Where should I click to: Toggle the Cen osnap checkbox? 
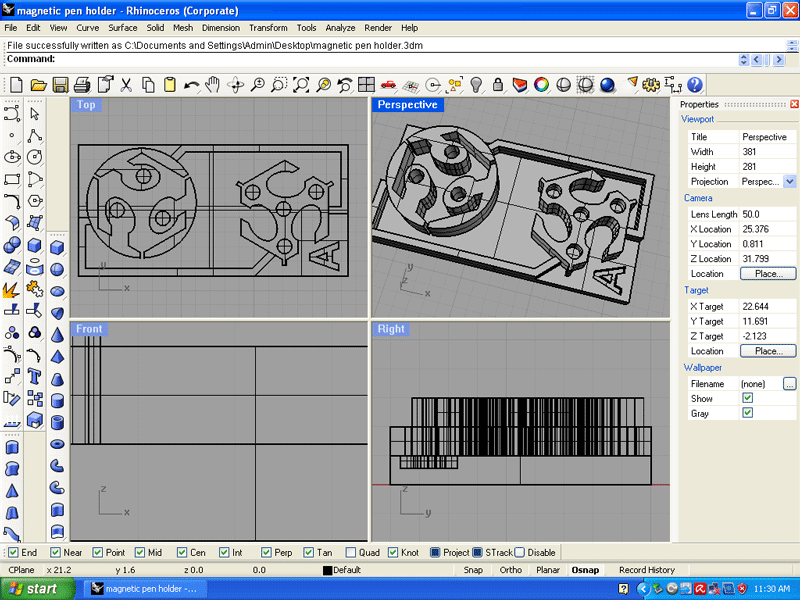click(182, 553)
